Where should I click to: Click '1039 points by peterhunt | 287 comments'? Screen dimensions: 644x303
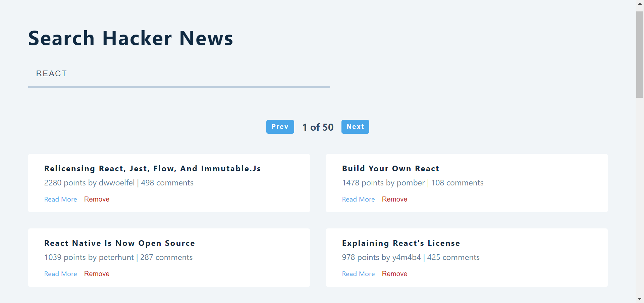[118, 257]
